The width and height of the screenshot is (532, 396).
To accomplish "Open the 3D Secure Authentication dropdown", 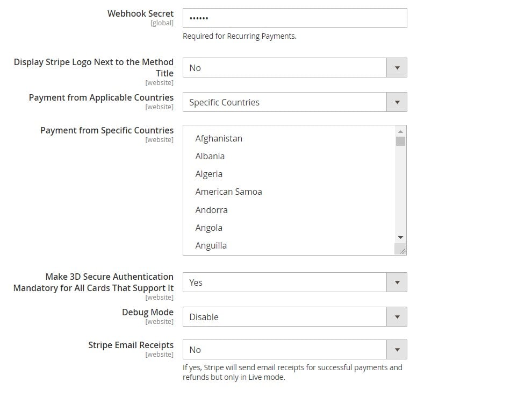I will pos(294,282).
